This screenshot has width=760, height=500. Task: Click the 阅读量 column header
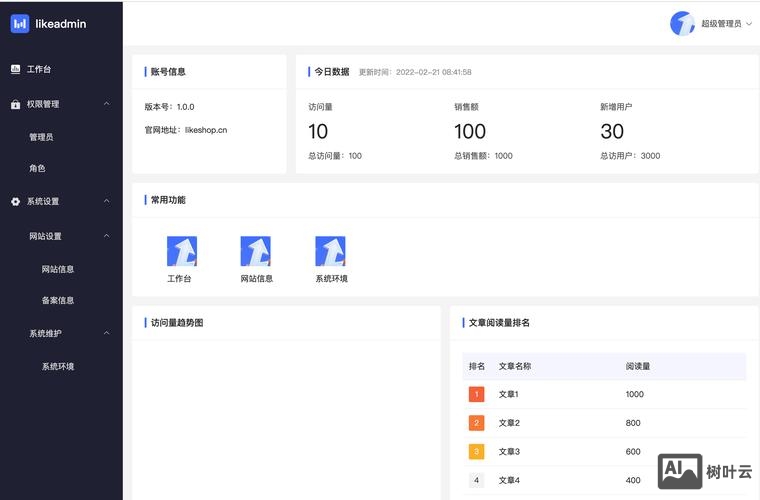[637, 366]
